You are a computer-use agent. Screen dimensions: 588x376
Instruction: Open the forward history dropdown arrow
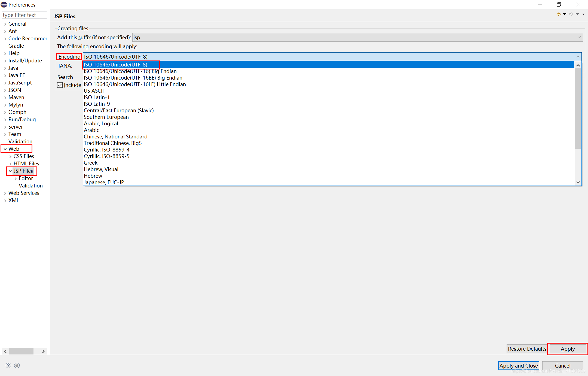577,14
